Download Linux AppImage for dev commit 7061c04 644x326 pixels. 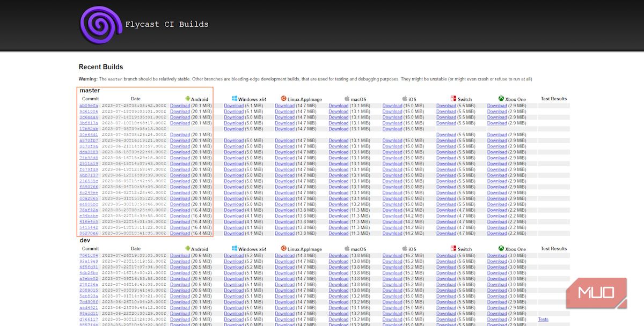pyautogui.click(x=285, y=256)
